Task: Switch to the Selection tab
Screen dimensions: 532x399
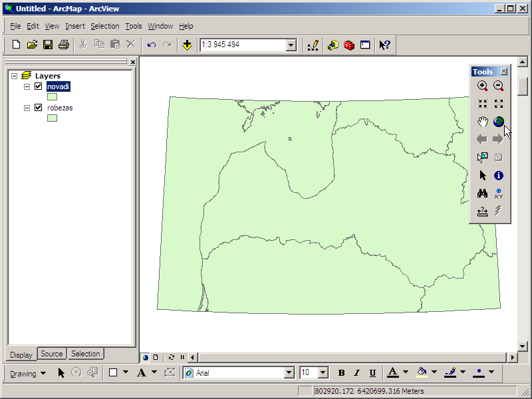Action: click(x=86, y=354)
